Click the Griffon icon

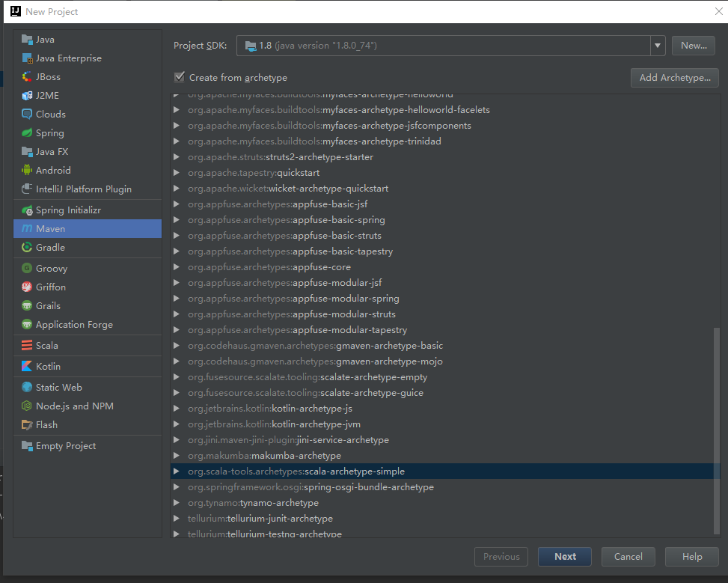pos(27,287)
